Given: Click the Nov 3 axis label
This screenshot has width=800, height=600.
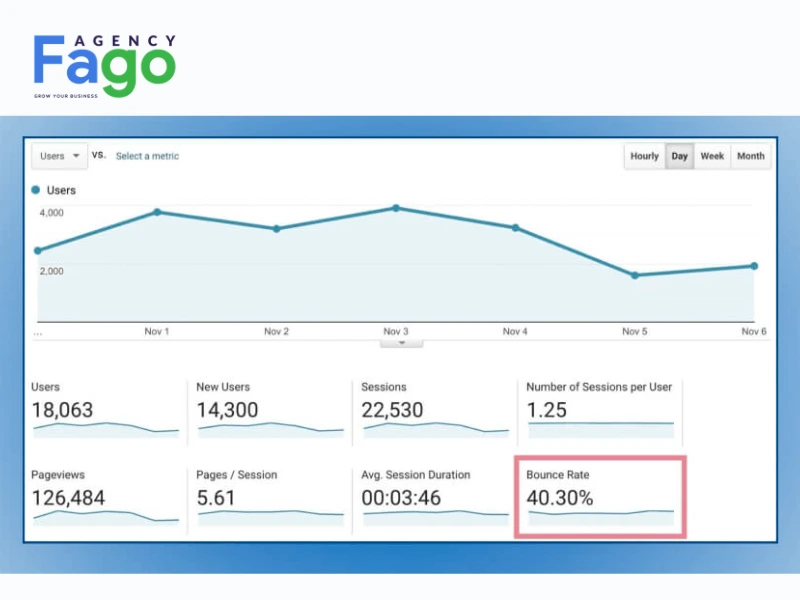Looking at the screenshot, I should tap(396, 332).
